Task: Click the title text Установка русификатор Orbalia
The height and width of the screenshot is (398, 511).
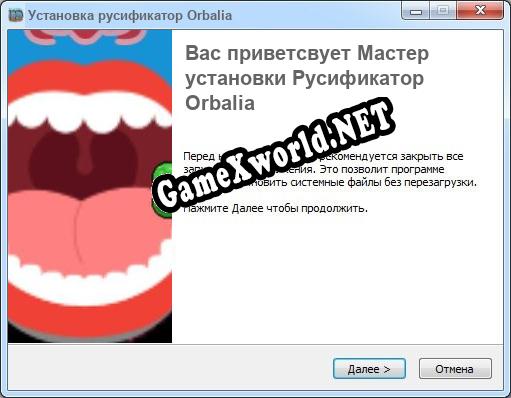Action: click(130, 16)
